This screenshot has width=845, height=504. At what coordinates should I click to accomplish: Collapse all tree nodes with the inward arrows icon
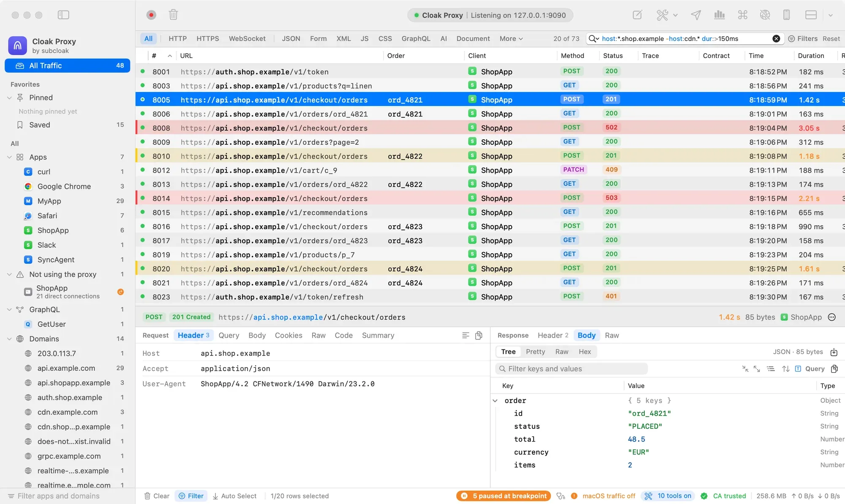tap(745, 369)
